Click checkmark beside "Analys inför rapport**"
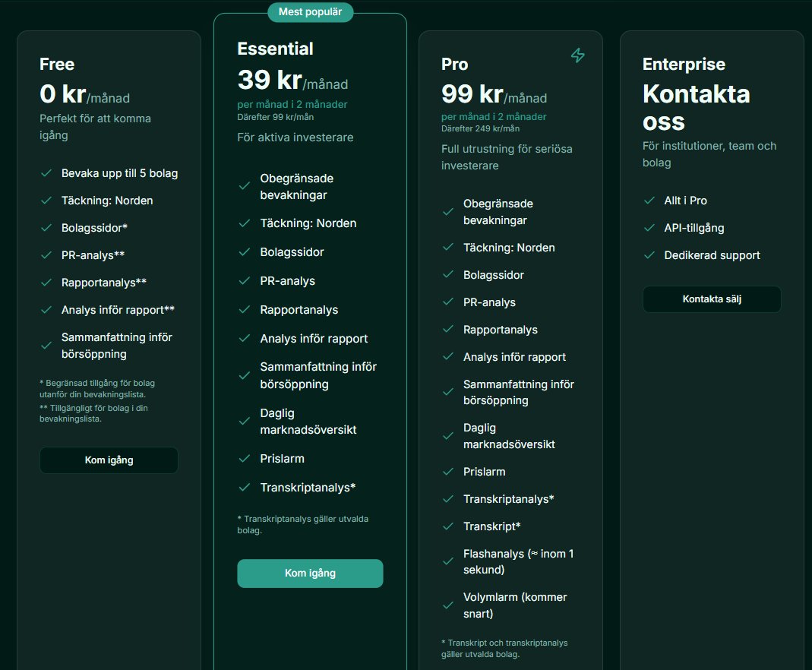Image resolution: width=812 pixels, height=670 pixels. [x=46, y=310]
